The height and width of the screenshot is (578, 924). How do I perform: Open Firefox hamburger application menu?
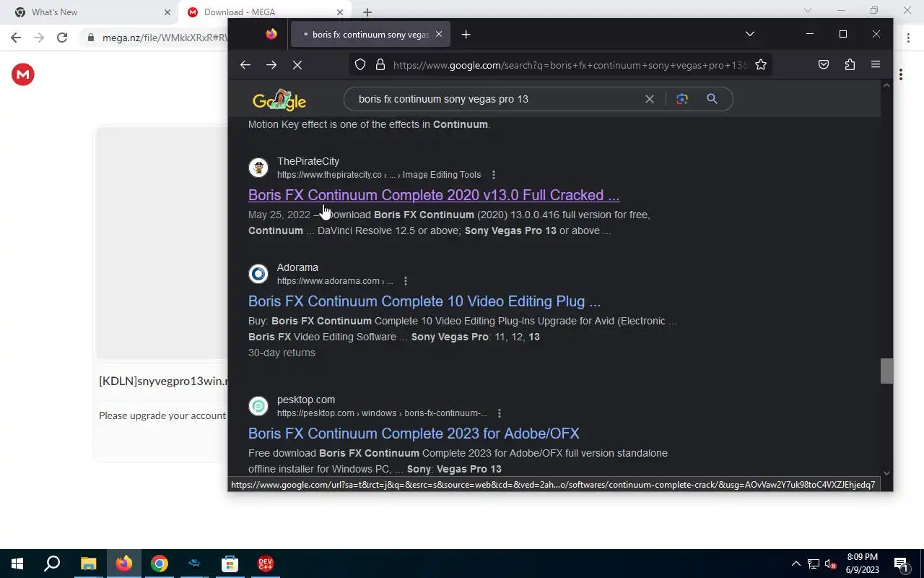876,65
